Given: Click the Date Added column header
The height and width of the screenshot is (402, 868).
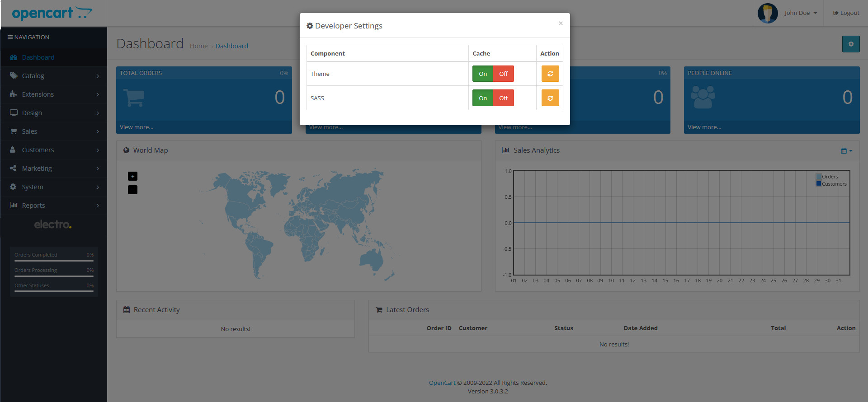Looking at the screenshot, I should [641, 328].
